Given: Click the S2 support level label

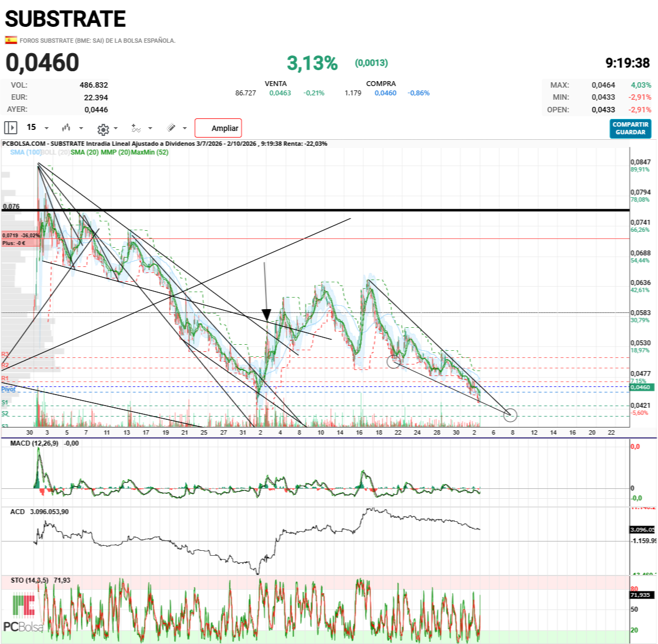Looking at the screenshot, I should 5,414.
